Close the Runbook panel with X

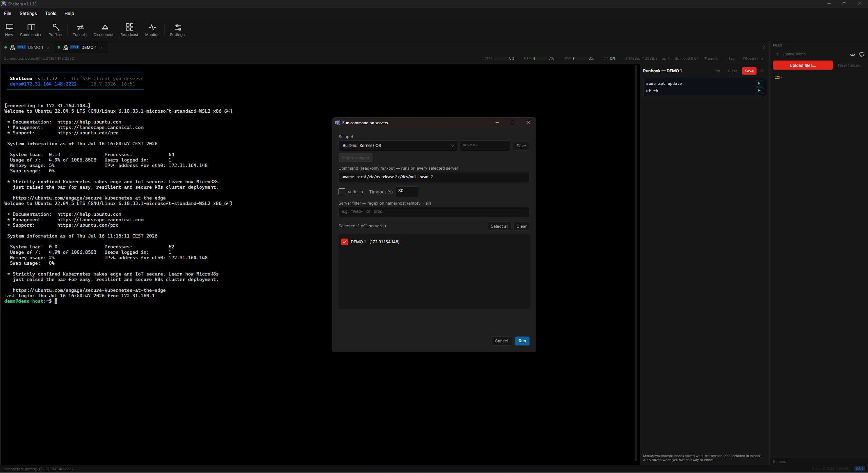(x=762, y=71)
